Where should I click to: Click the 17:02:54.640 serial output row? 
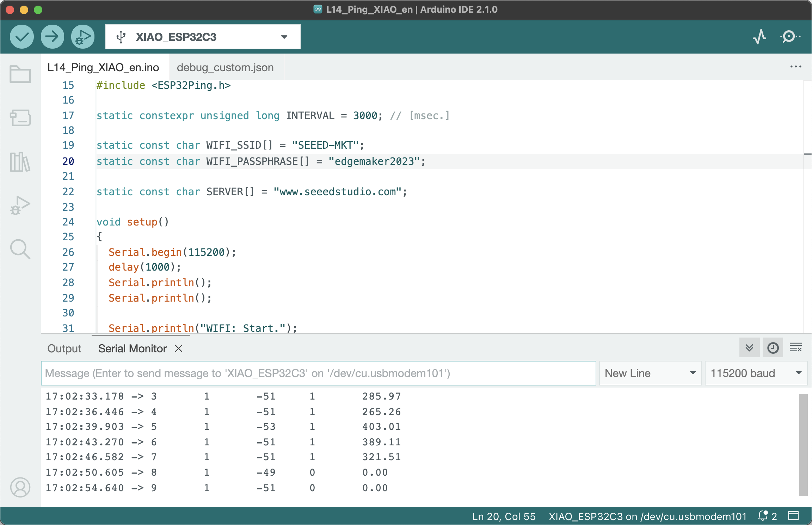(217, 488)
